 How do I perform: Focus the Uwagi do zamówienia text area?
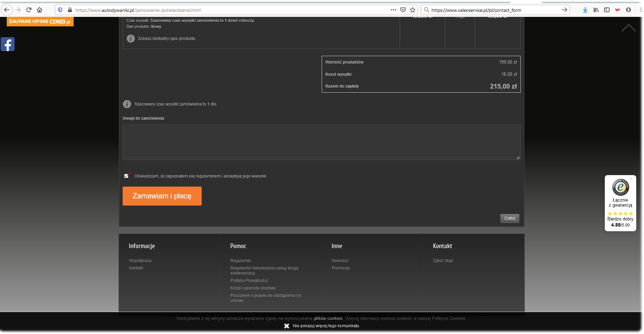click(x=321, y=142)
